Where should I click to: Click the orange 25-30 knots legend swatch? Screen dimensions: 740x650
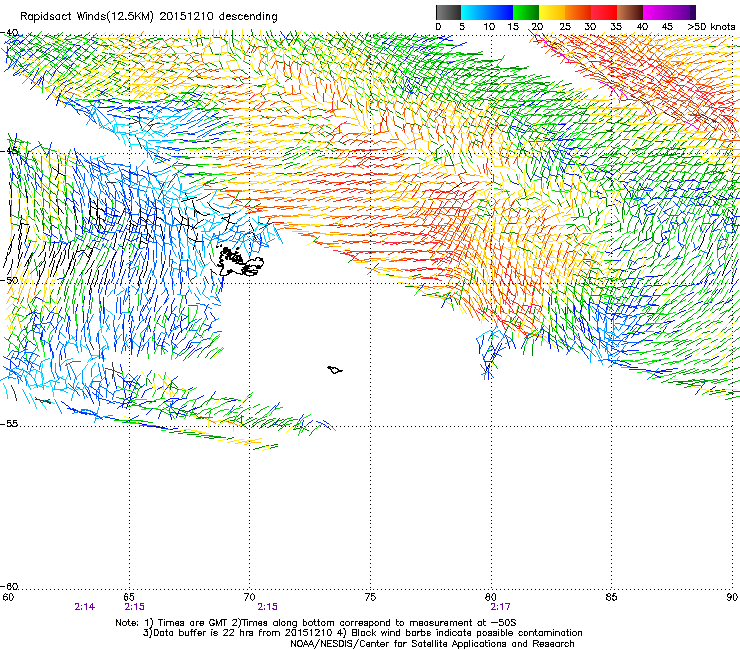[x=578, y=12]
